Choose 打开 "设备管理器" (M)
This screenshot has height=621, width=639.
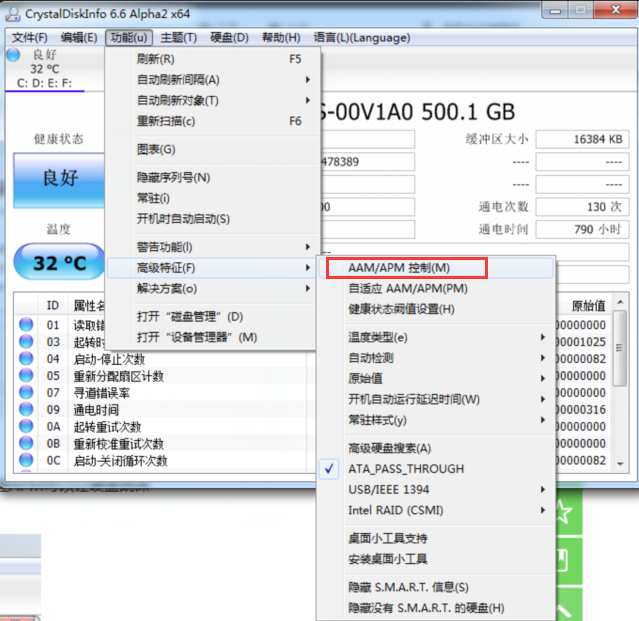tap(212, 337)
